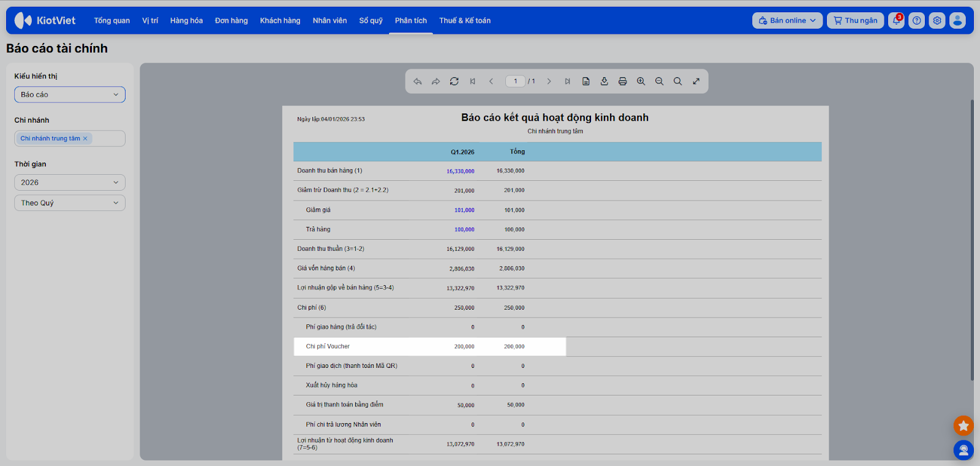Print the report using the printer icon

[x=622, y=82]
